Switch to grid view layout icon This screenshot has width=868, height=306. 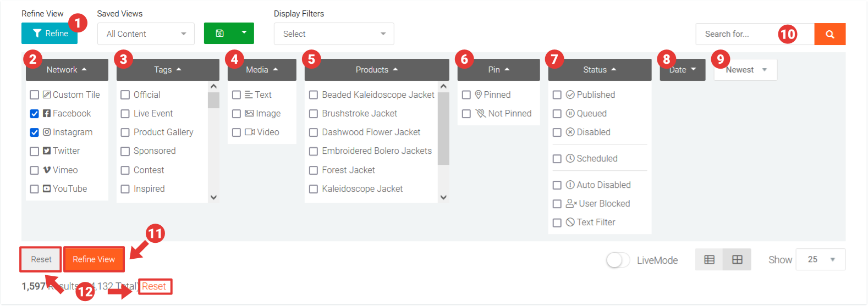pyautogui.click(x=737, y=260)
